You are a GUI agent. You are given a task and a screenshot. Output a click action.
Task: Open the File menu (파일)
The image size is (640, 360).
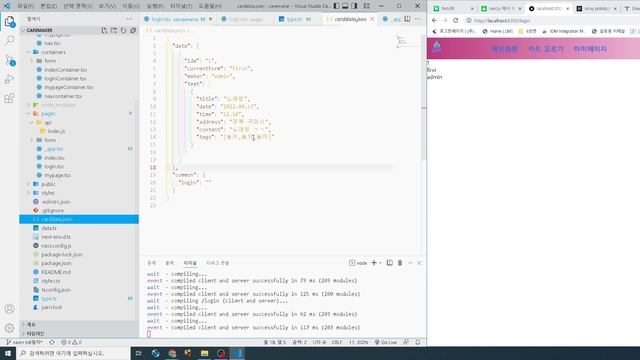coord(25,6)
